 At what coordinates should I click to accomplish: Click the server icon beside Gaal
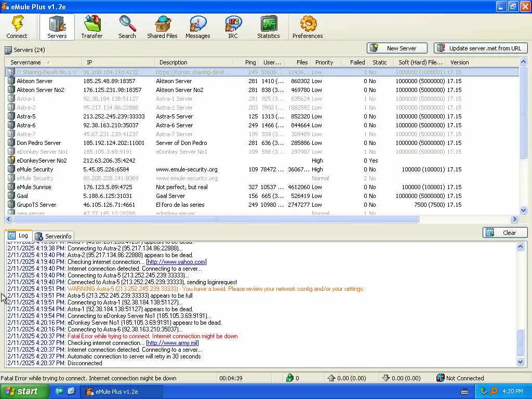tap(11, 196)
